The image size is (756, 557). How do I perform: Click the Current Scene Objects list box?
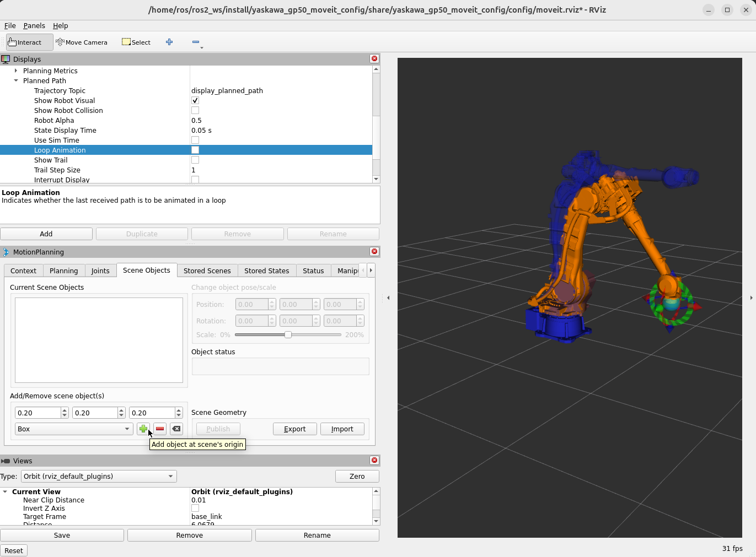[99, 340]
